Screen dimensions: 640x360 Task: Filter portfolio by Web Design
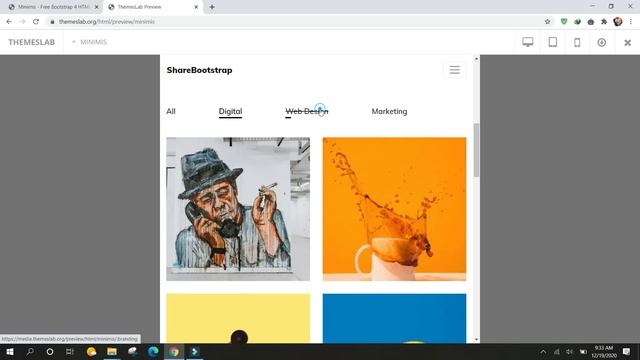tap(307, 111)
